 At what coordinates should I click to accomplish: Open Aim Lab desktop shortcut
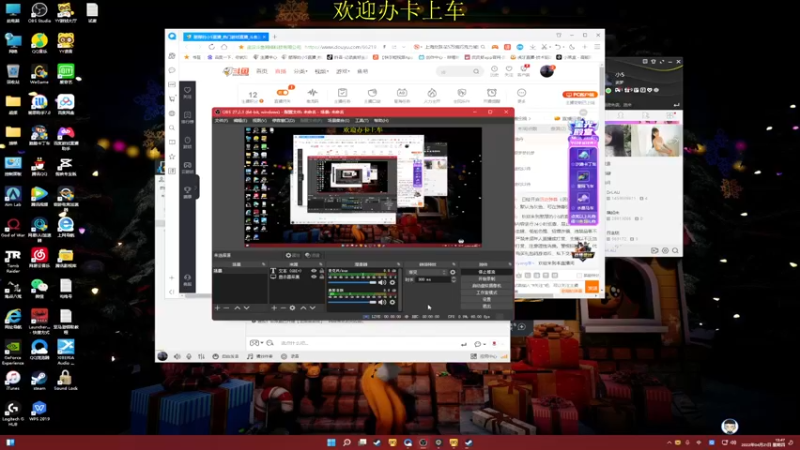[x=13, y=196]
